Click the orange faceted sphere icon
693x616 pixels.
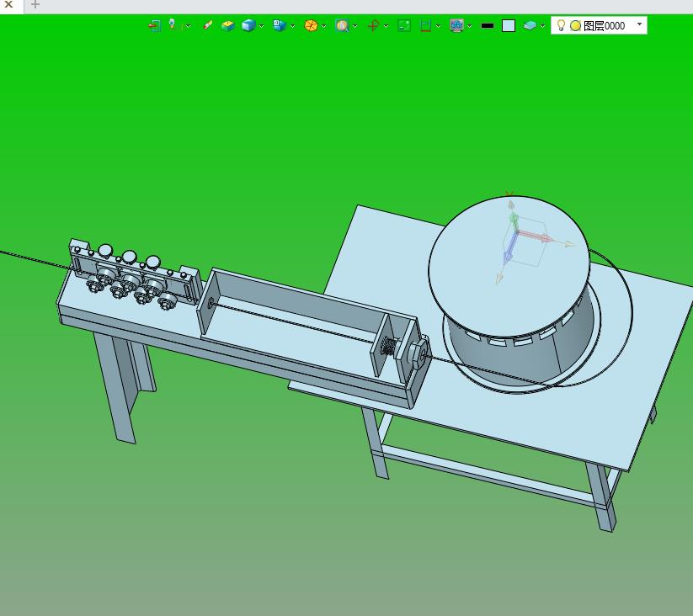tap(312, 25)
